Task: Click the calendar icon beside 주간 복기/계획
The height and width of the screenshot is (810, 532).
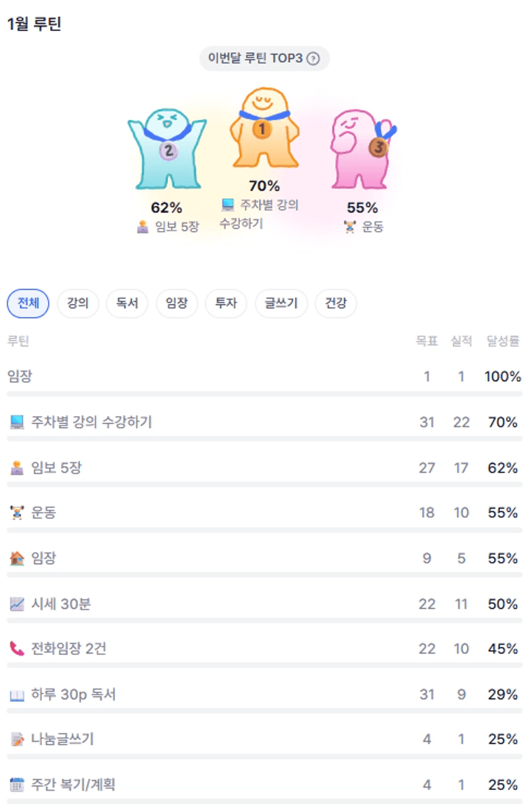Action: [17, 785]
